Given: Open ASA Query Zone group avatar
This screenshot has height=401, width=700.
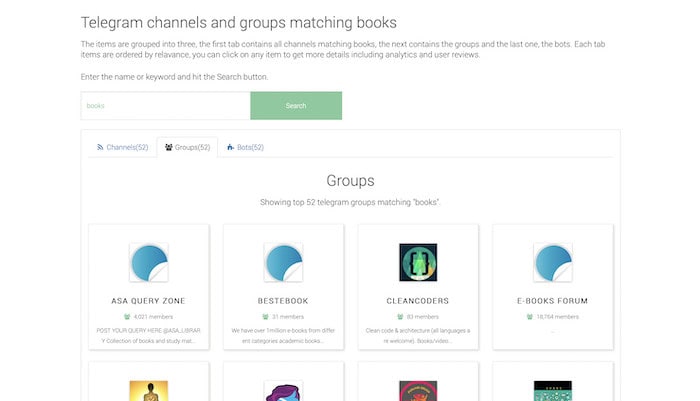Looking at the screenshot, I should (x=149, y=263).
